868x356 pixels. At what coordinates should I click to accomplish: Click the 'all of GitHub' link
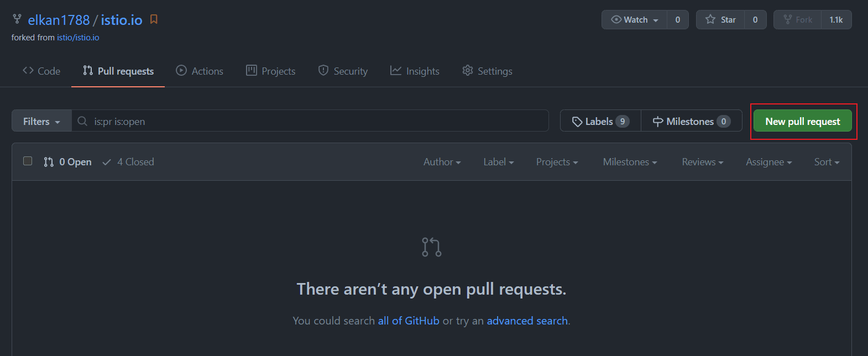coord(409,321)
